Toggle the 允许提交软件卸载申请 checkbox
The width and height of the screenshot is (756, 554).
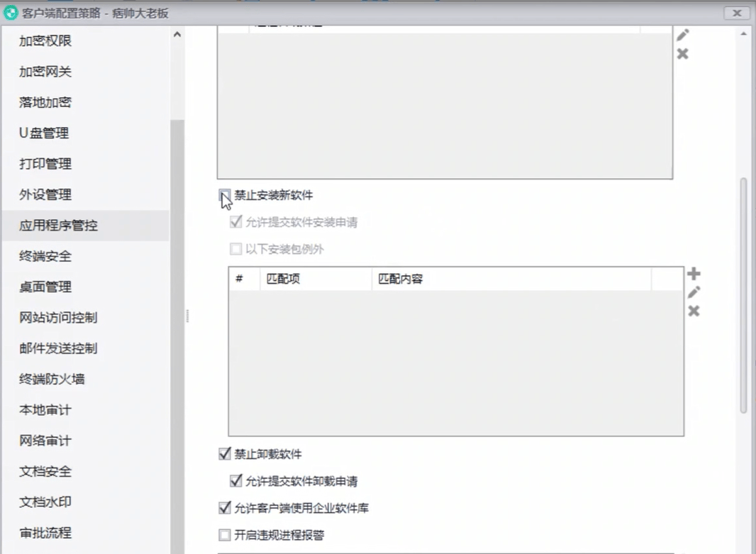(x=236, y=481)
